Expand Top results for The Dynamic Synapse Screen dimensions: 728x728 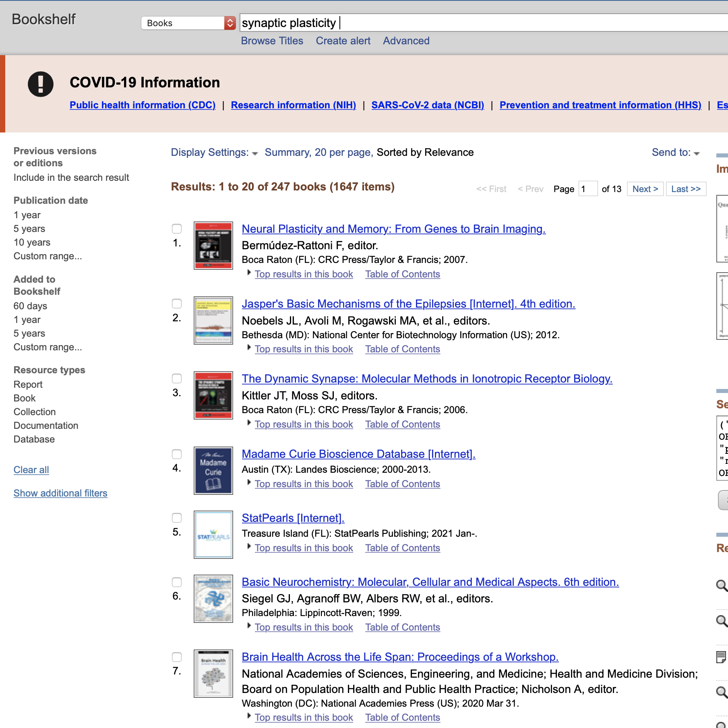[x=304, y=424]
